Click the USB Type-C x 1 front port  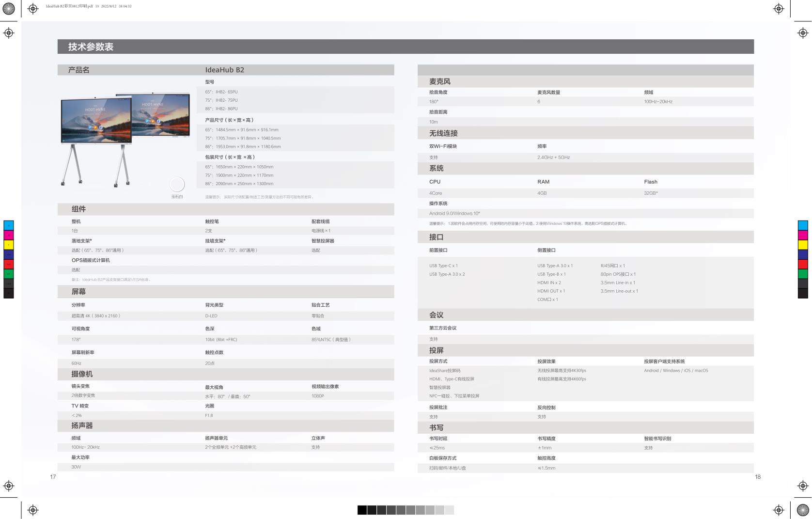click(443, 266)
